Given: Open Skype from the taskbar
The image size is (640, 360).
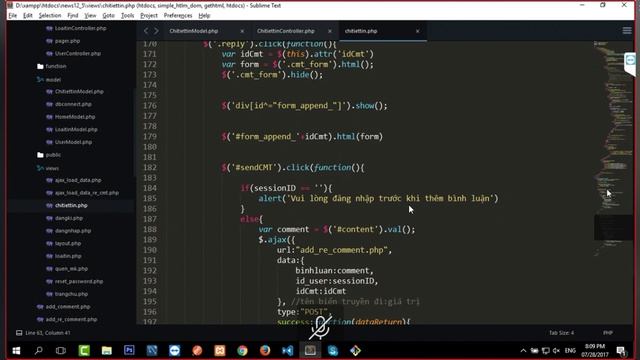Looking at the screenshot, I should coord(333,351).
